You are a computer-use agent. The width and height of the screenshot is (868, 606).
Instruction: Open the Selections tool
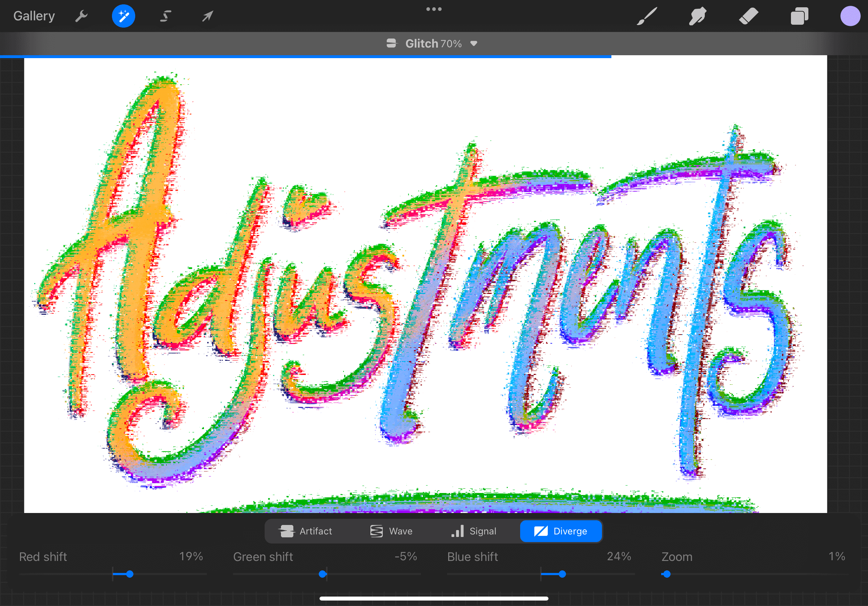coord(165,16)
